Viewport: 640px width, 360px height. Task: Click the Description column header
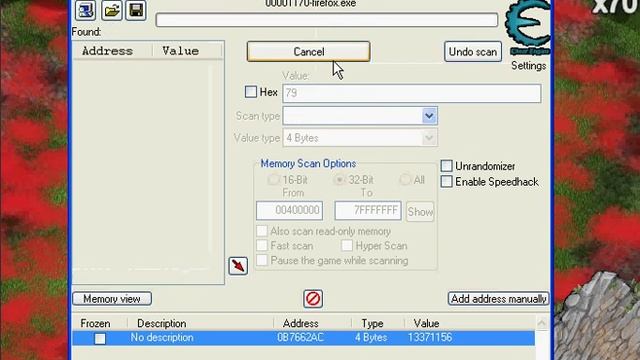point(162,323)
